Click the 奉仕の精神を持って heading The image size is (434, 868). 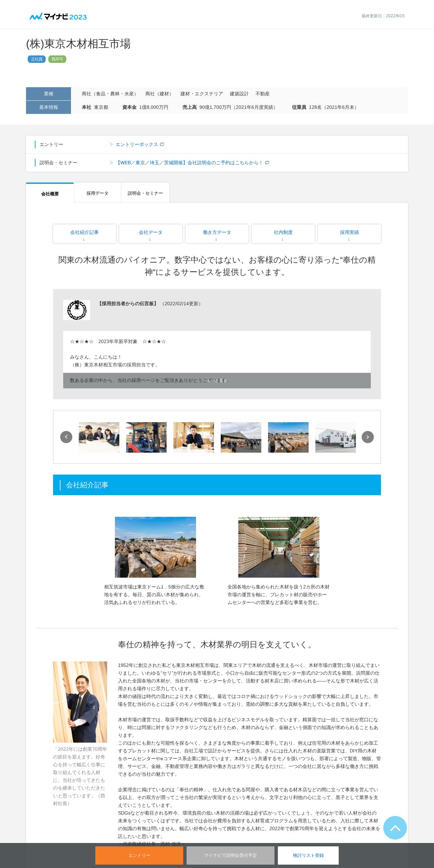[x=217, y=645]
